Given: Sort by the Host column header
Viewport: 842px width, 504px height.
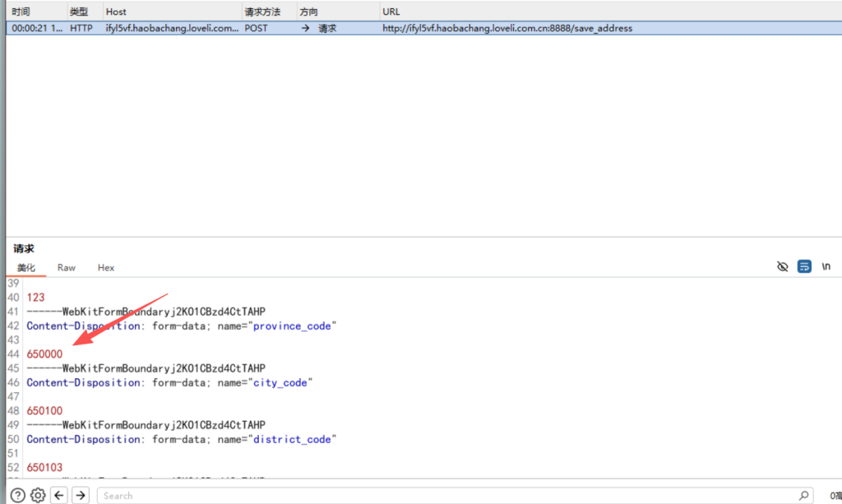Looking at the screenshot, I should point(116,12).
